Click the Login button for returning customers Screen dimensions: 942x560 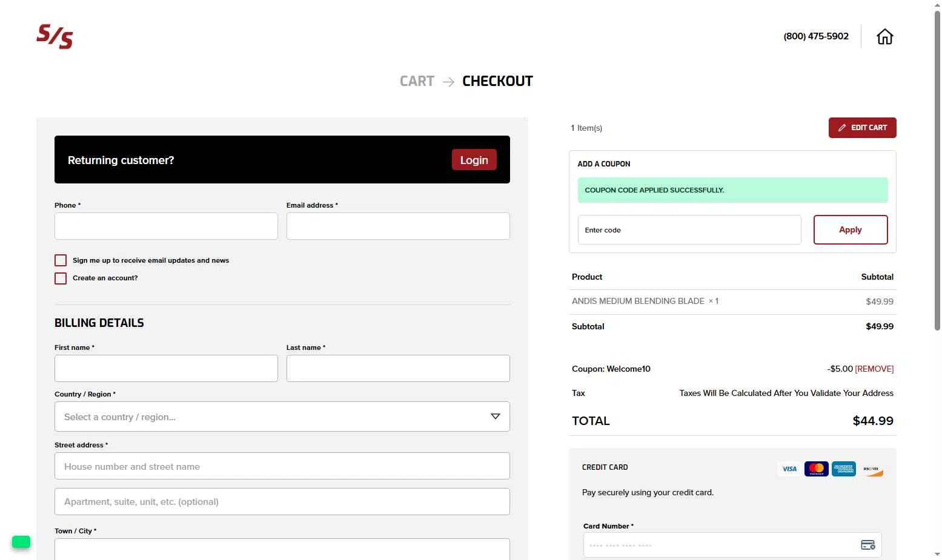474,160
